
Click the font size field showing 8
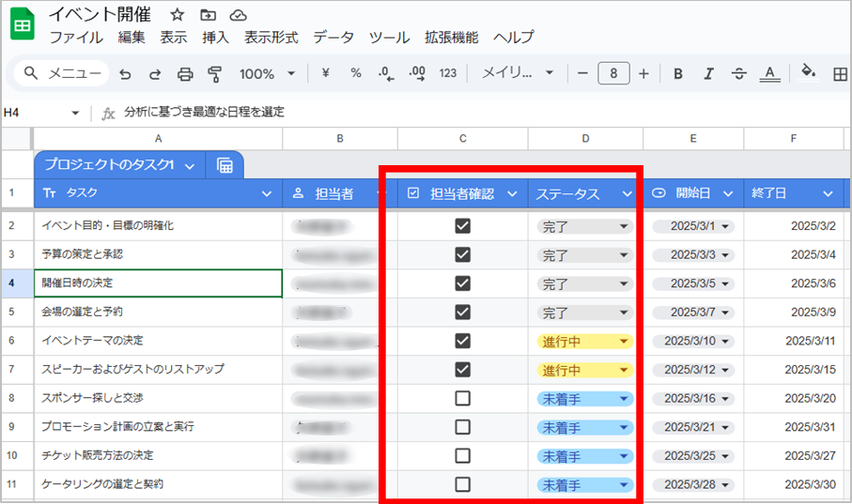click(x=613, y=73)
